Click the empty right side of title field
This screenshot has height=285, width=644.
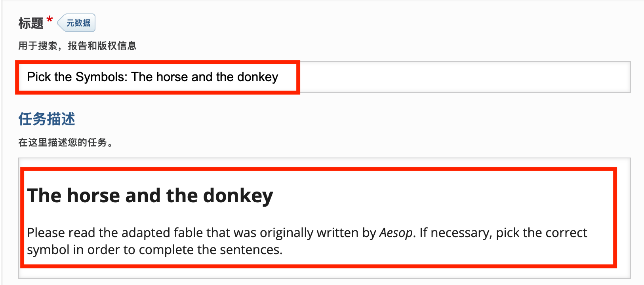tap(463, 77)
